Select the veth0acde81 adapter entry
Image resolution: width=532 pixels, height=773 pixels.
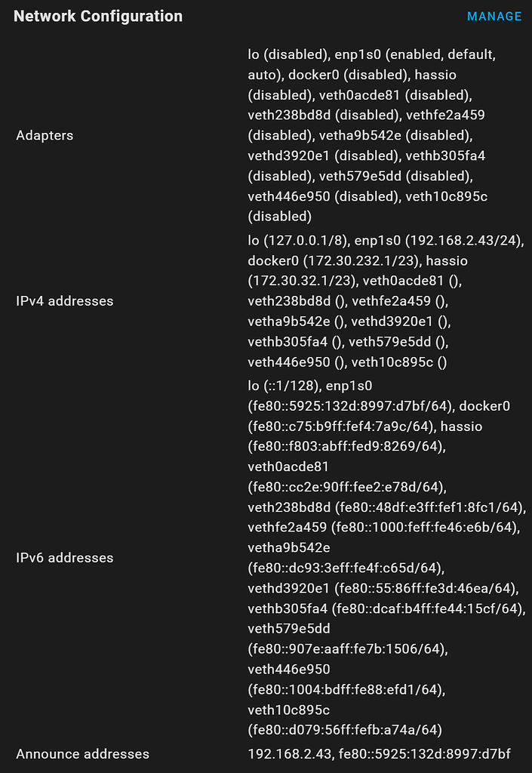[362, 95]
